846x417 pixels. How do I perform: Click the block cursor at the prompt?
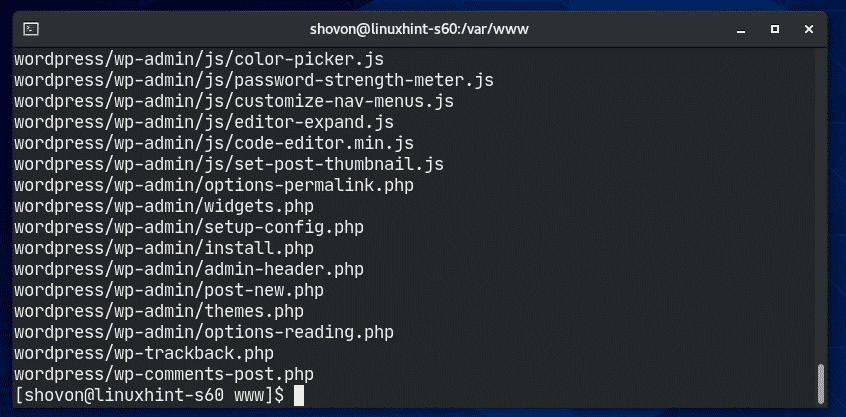(x=299, y=396)
